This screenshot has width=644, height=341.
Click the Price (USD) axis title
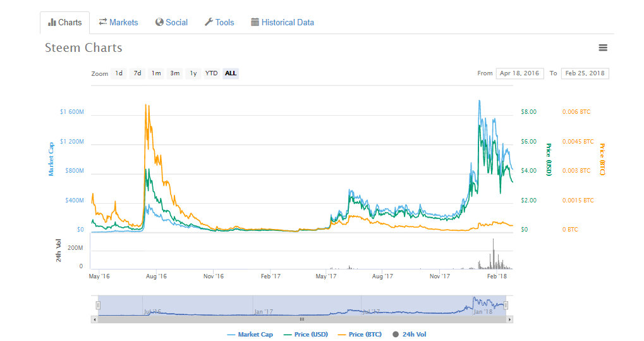[549, 159]
